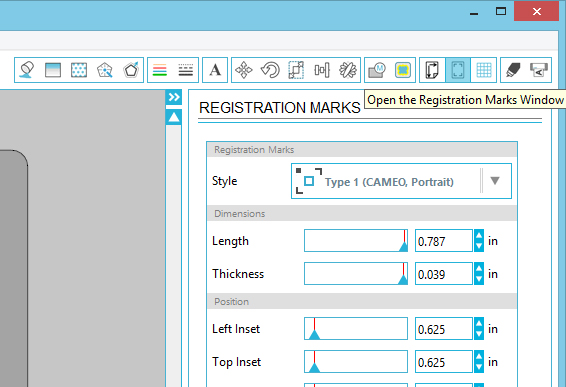
Task: Click the Top Inset value field 0.625
Action: 444,361
